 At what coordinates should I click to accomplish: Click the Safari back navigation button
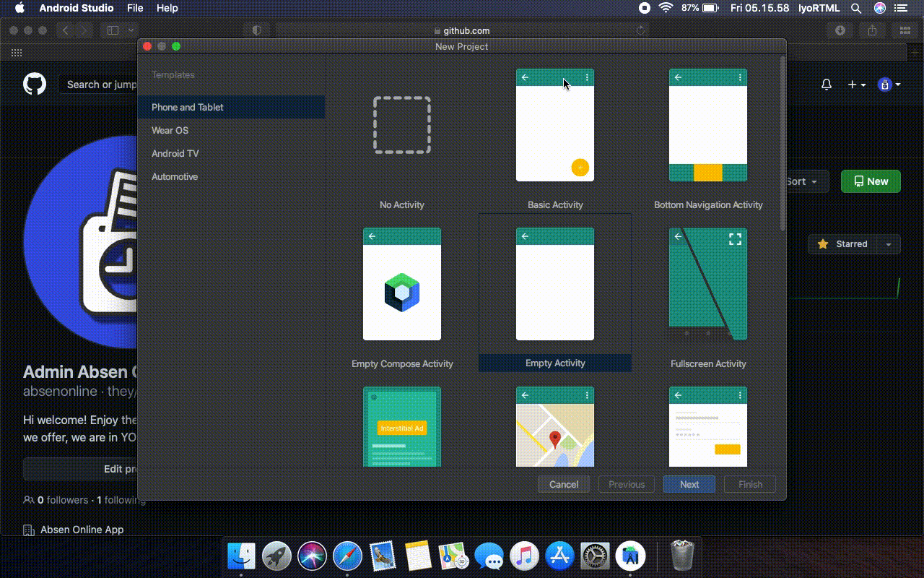point(66,30)
